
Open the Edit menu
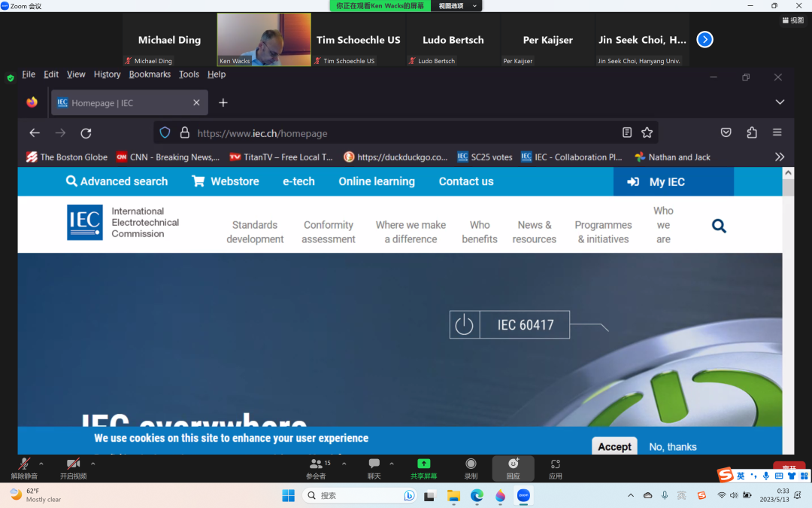[51, 74]
